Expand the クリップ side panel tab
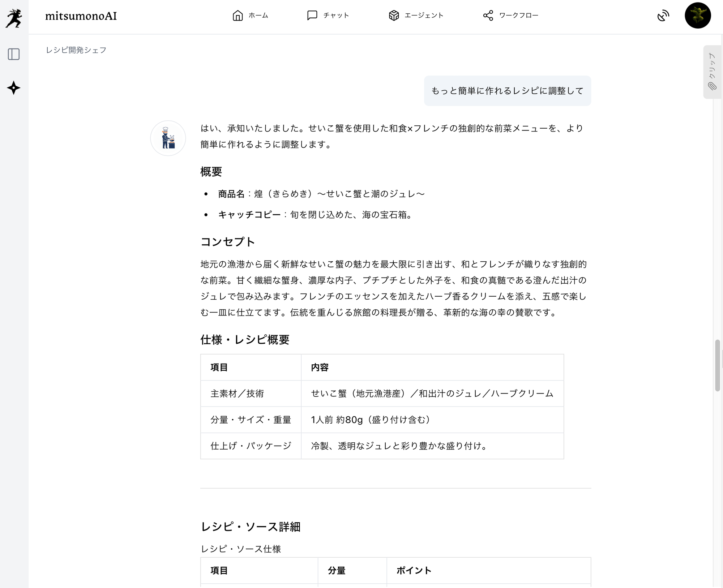Viewport: 723px width, 588px height. (x=712, y=66)
